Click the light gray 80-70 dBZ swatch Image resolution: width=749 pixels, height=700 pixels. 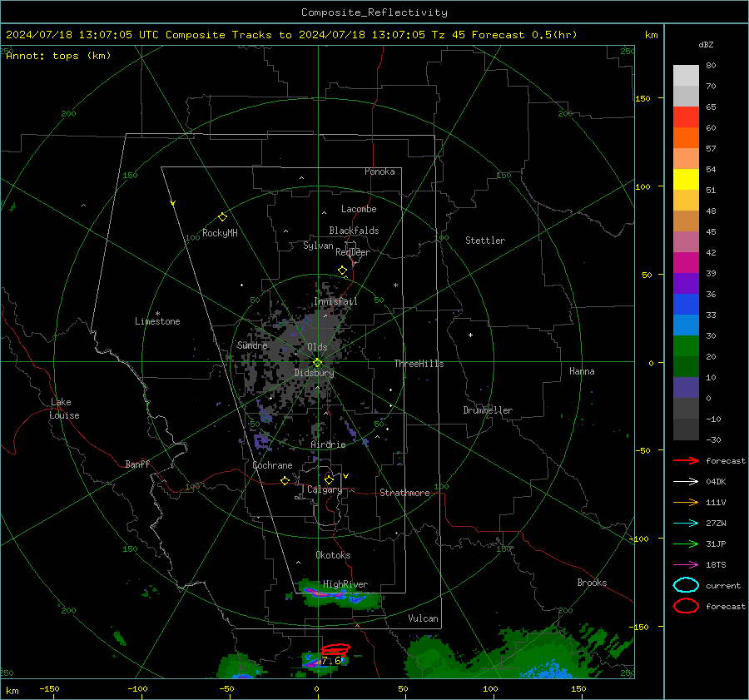[x=686, y=76]
